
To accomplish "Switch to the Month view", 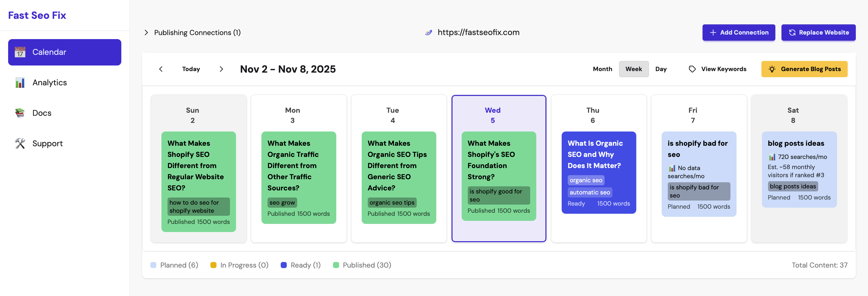I will coord(602,69).
